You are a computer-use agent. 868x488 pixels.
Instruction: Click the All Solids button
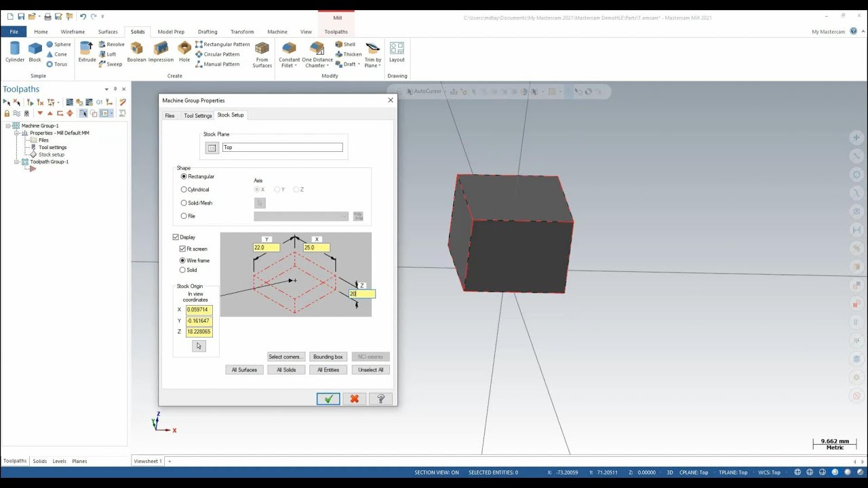pos(286,370)
